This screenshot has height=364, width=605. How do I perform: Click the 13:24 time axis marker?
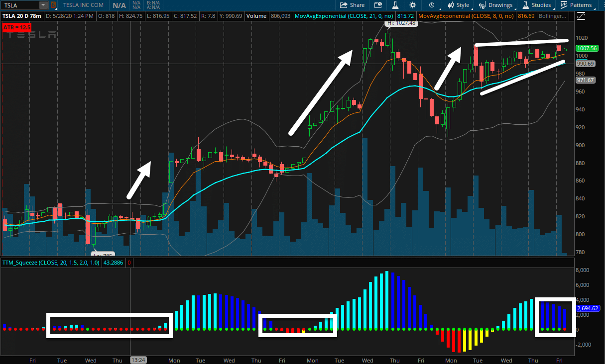(x=137, y=360)
